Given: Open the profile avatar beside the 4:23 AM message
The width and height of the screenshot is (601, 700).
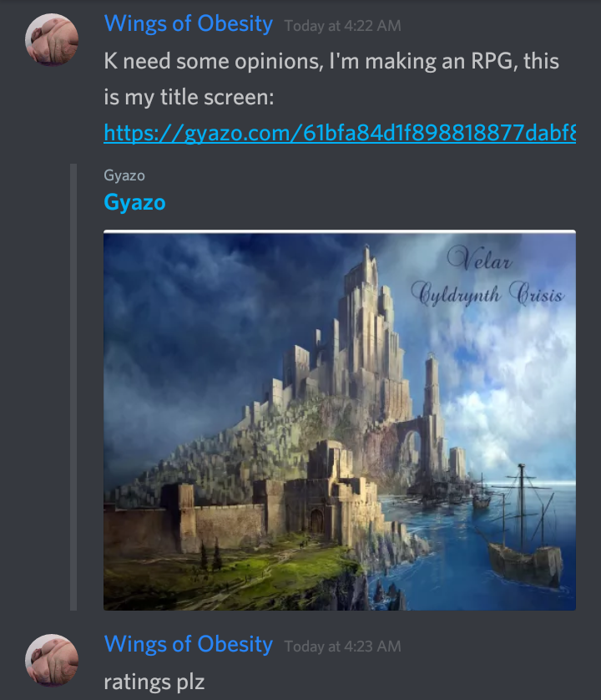Looking at the screenshot, I should coord(52,660).
